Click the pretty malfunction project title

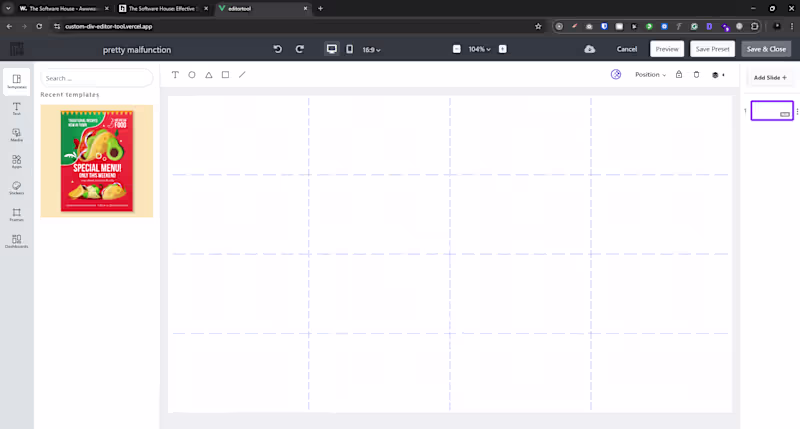point(137,49)
